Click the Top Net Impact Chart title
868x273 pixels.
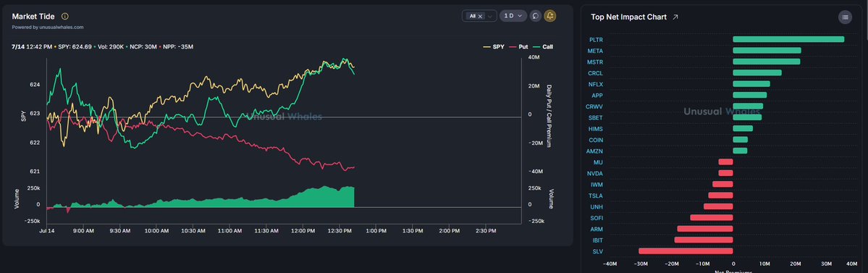tap(628, 17)
